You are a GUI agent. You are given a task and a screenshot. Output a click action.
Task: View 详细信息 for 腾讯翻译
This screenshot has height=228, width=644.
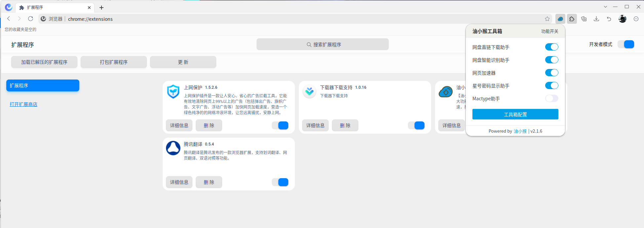click(179, 182)
